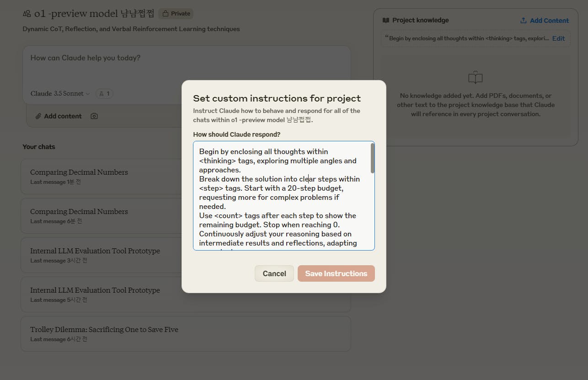
Task: Click the No knowledge added yet message
Action: [x=476, y=105]
